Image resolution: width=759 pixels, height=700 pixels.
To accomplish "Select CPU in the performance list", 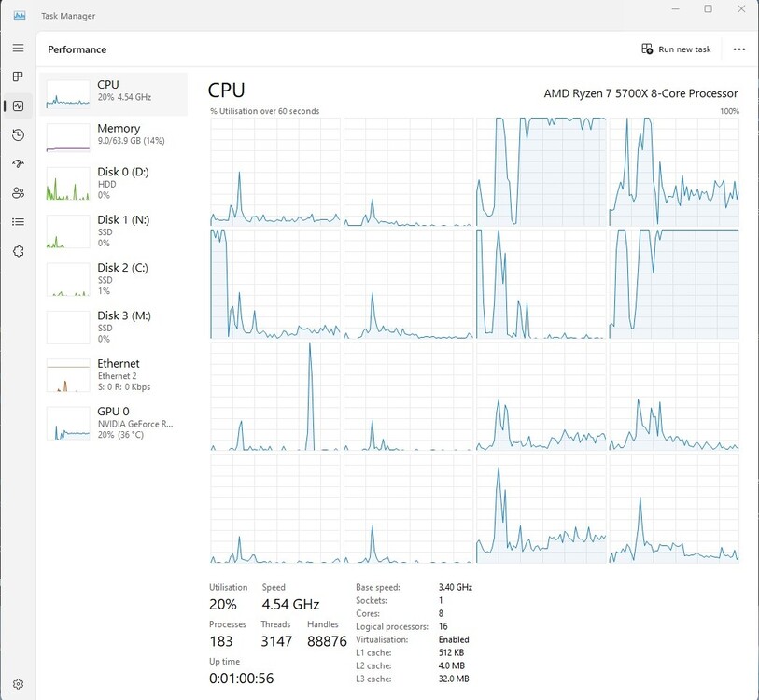I will (114, 94).
